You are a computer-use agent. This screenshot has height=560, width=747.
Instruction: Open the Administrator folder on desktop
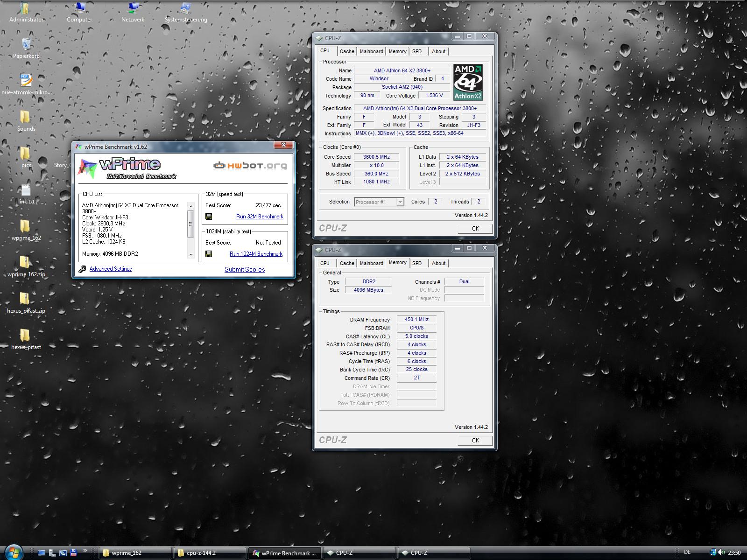point(26,12)
